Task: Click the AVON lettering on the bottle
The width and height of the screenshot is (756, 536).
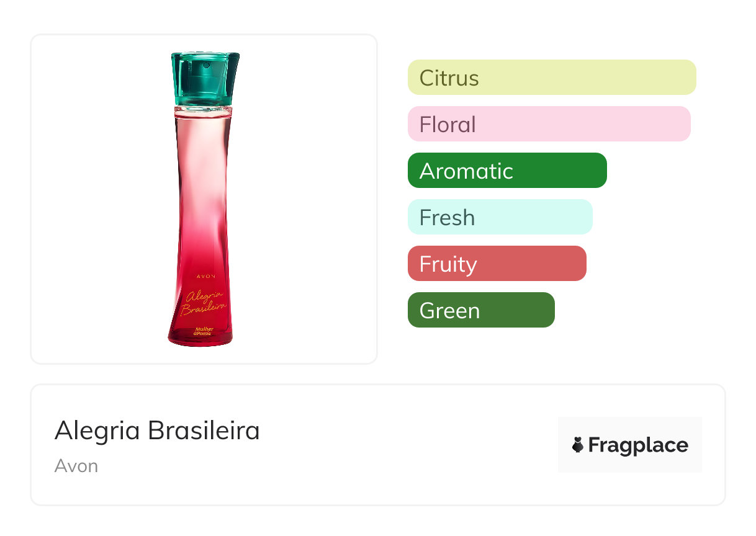Action: [x=205, y=275]
